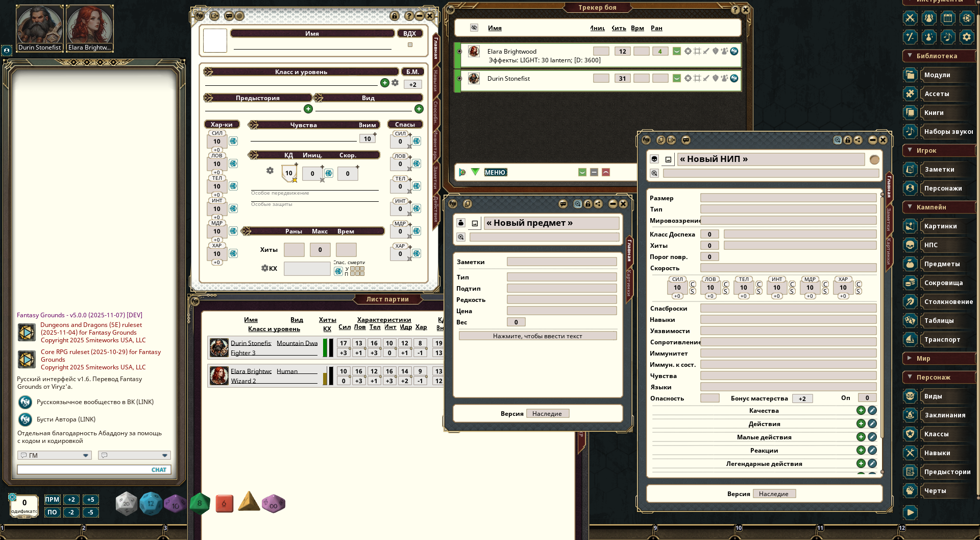Click Durin Stonefist portrait at top left
Viewport: 980px width, 540px height.
click(39, 25)
